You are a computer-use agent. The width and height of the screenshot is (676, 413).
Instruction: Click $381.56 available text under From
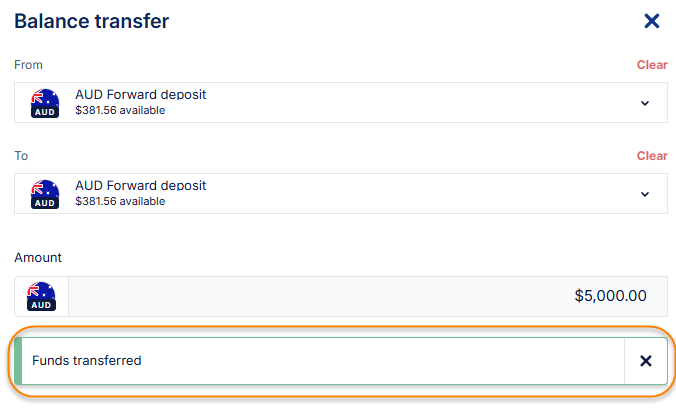click(x=120, y=111)
